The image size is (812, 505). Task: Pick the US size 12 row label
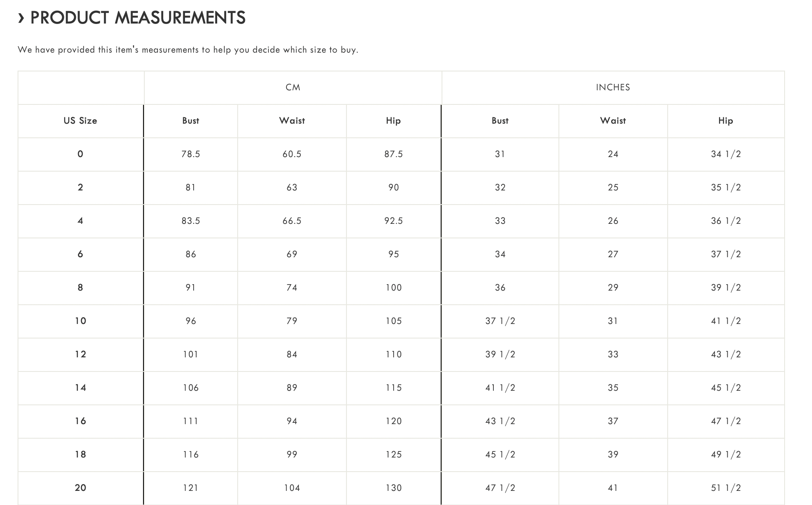coord(80,354)
